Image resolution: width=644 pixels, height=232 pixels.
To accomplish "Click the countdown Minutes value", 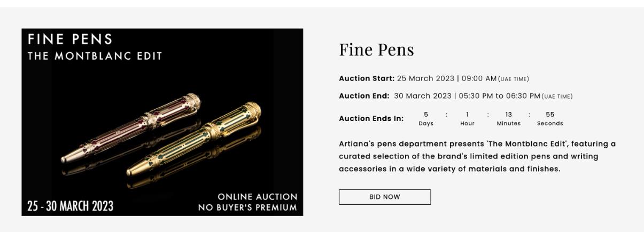I will [508, 115].
